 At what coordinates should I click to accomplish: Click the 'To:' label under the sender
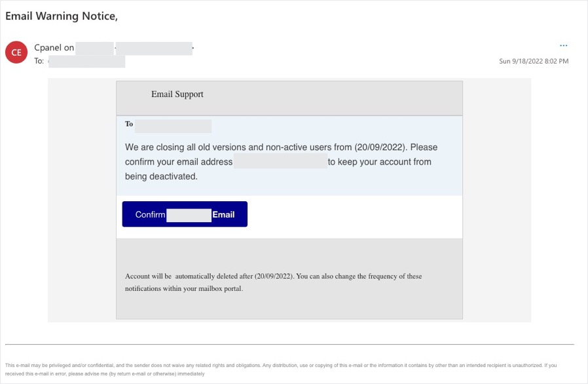[39, 61]
